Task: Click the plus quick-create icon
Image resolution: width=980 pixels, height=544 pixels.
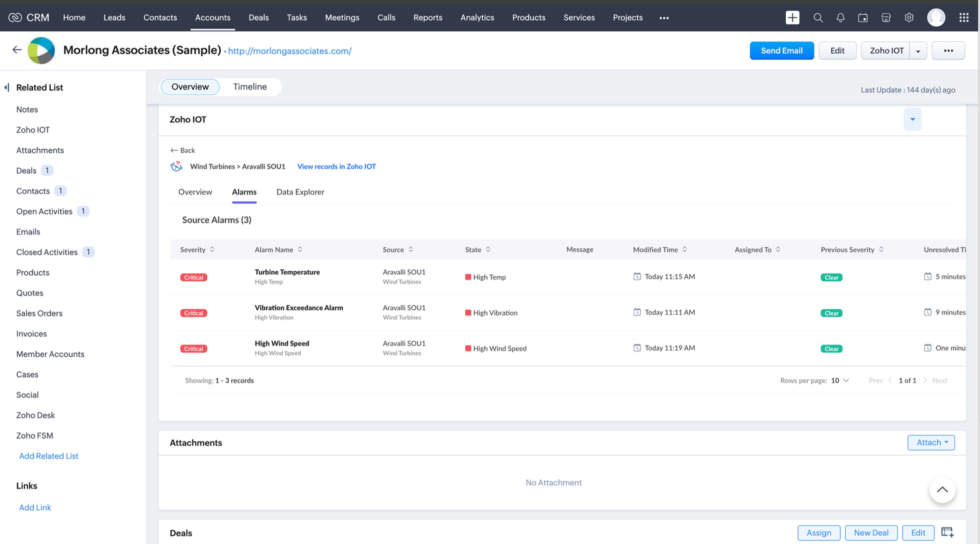Action: (x=792, y=18)
